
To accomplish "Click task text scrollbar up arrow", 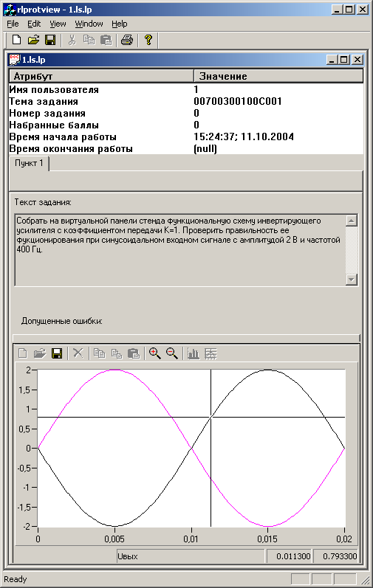I will (x=352, y=221).
